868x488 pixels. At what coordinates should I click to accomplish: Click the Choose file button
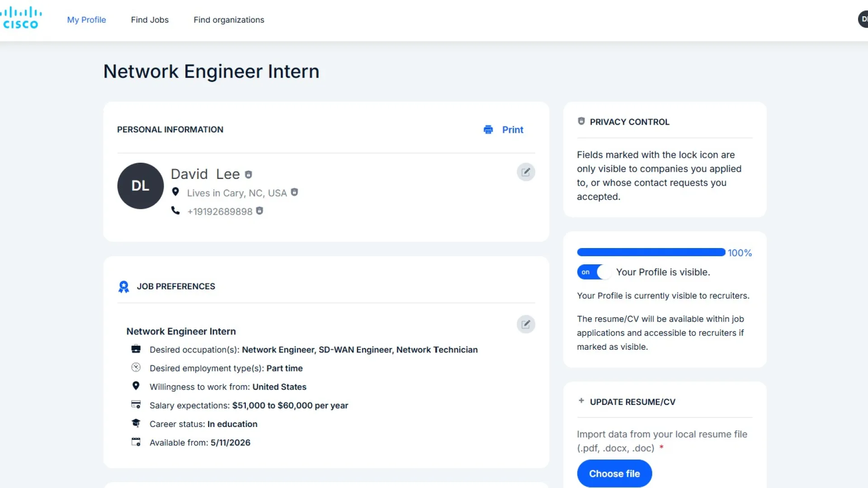click(x=614, y=474)
